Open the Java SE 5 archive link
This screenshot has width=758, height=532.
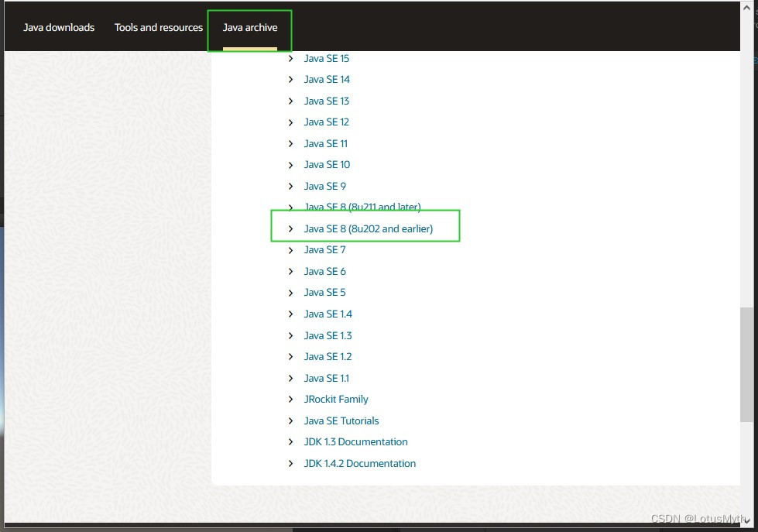click(325, 292)
